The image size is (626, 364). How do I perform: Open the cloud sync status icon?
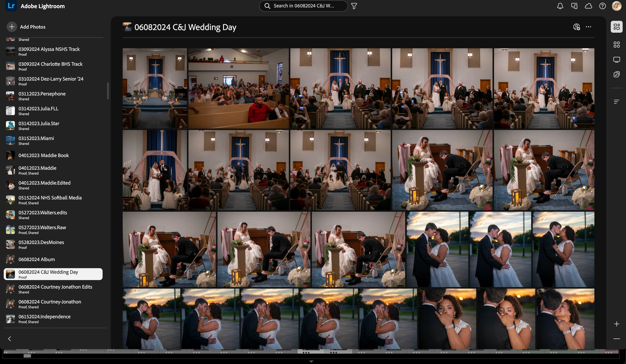coord(588,6)
